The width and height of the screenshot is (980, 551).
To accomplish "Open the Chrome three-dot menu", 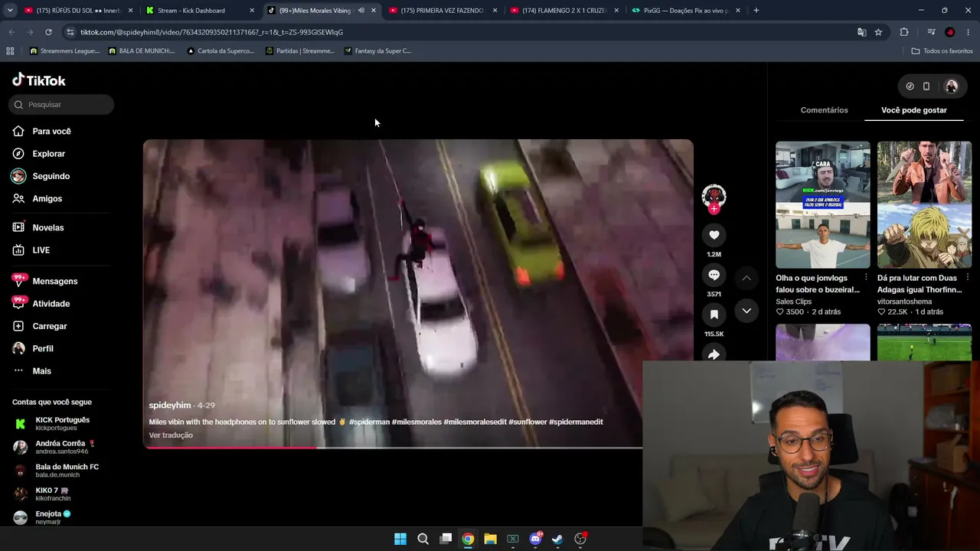I will [x=969, y=32].
